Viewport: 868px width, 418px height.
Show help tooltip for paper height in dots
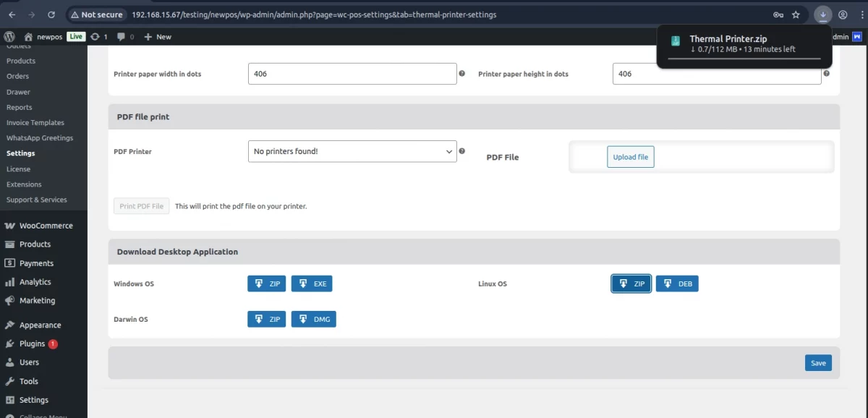point(826,73)
